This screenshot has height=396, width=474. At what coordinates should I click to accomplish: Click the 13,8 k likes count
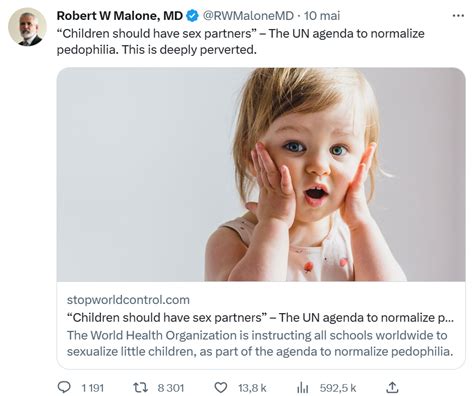[252, 388]
